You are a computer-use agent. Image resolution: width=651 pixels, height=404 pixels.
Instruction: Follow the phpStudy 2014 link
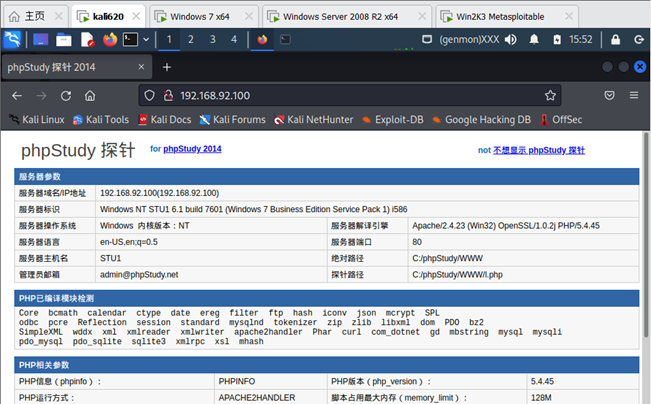(192, 149)
